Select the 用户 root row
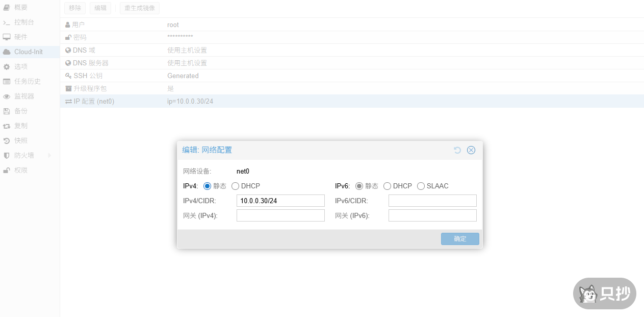This screenshot has height=317, width=644. pos(352,25)
